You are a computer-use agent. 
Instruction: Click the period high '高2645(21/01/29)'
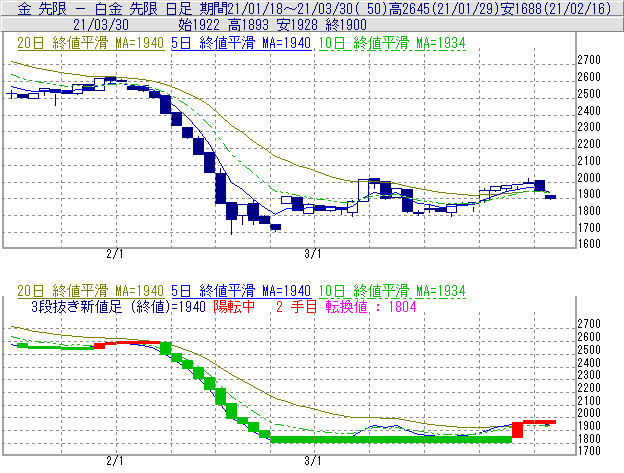tap(443, 8)
